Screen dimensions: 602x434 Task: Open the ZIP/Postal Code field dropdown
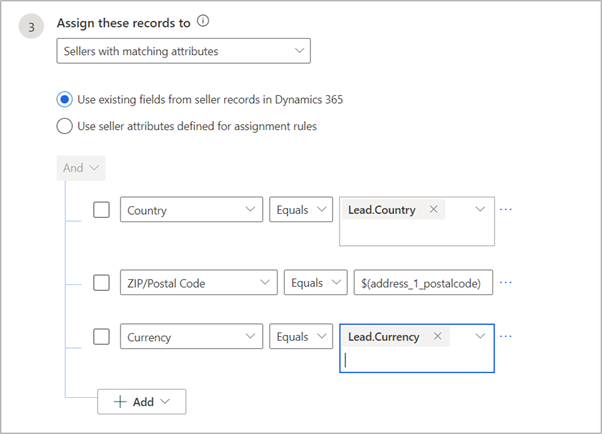coord(198,283)
